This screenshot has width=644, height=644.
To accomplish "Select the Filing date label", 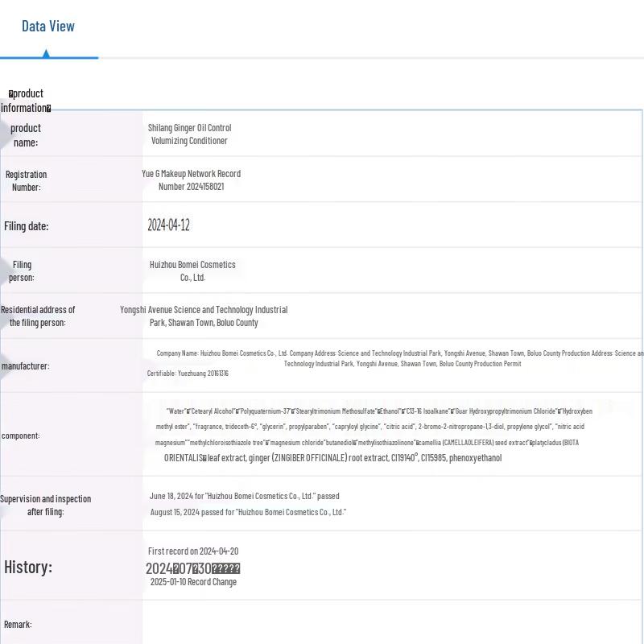I will [27, 226].
